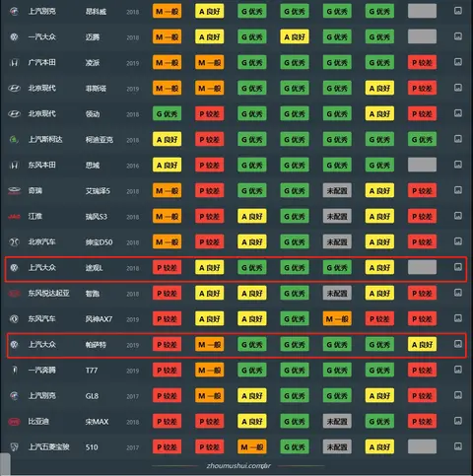
Task: Click the picture icon for 宋MAX
Action: [x=458, y=421]
